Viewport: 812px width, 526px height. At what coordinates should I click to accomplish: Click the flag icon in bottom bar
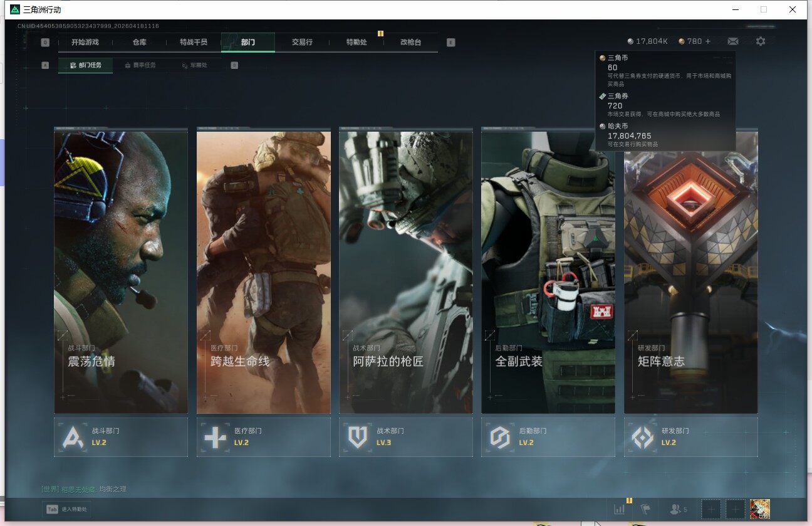click(x=645, y=509)
